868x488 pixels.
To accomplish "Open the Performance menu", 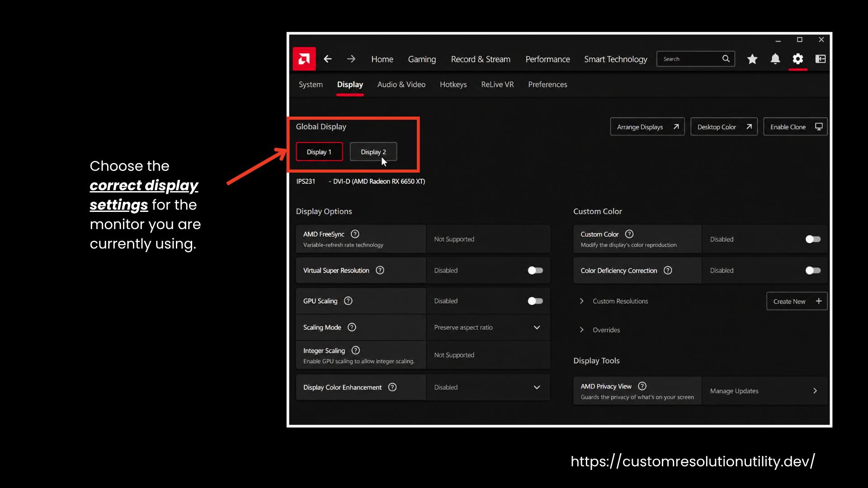I will pos(547,59).
